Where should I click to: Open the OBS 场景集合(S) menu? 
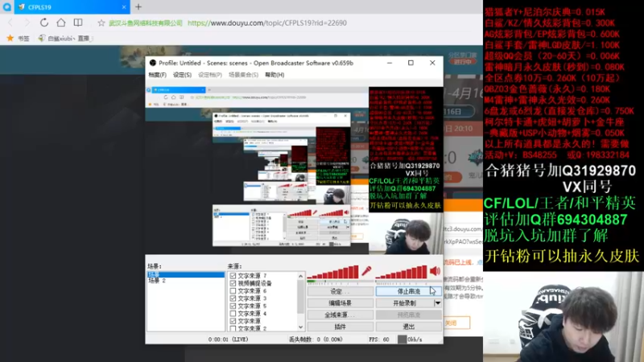[x=243, y=75]
